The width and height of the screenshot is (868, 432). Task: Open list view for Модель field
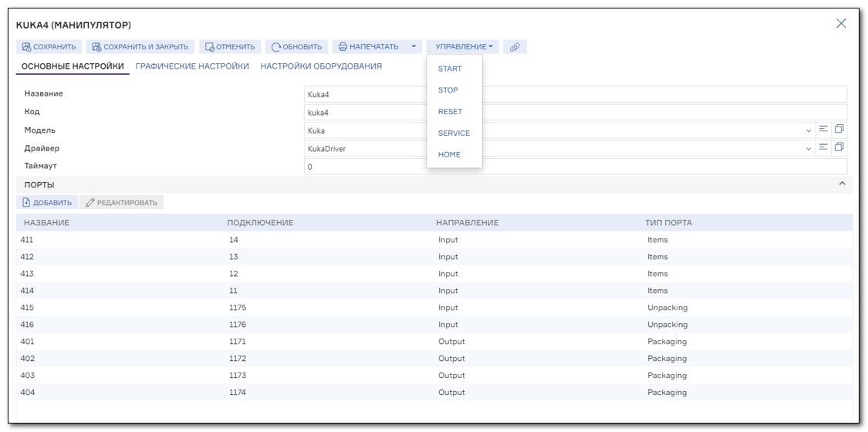coord(822,130)
